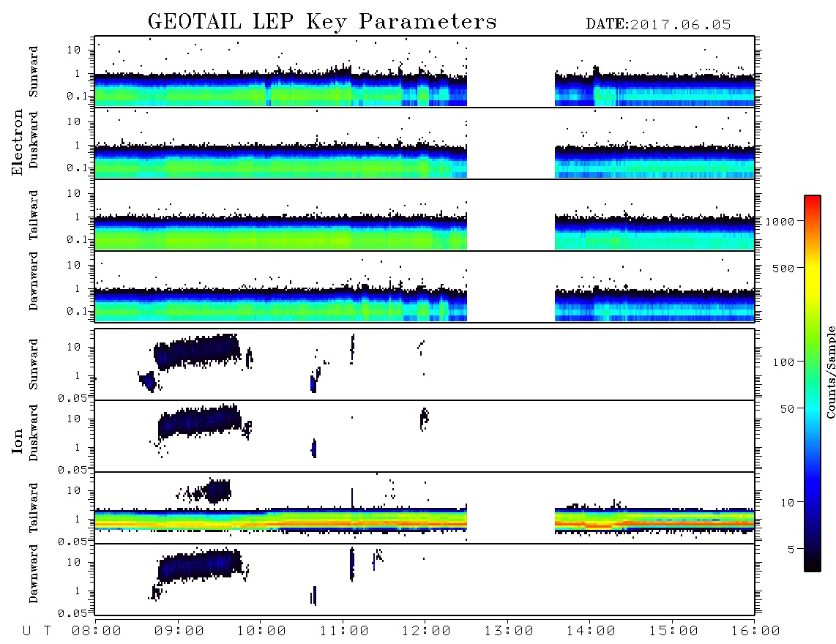Click the Electron Sunward panel label
Viewport: 836px width, 644px height.
(x=34, y=72)
